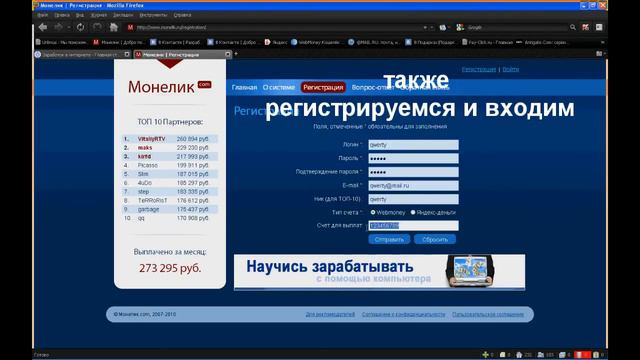Open the О системе site menu item
Viewport: 640px width, 360px height.
click(278, 87)
